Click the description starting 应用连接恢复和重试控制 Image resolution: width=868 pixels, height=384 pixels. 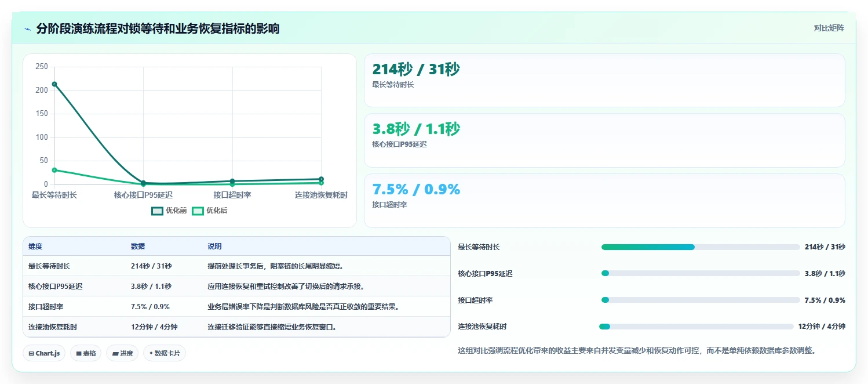click(x=286, y=287)
